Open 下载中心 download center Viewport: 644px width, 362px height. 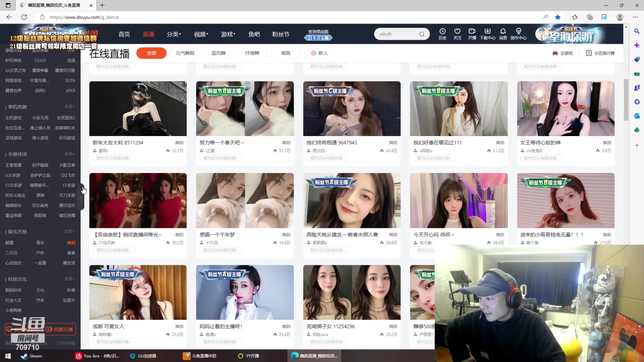pos(487,34)
